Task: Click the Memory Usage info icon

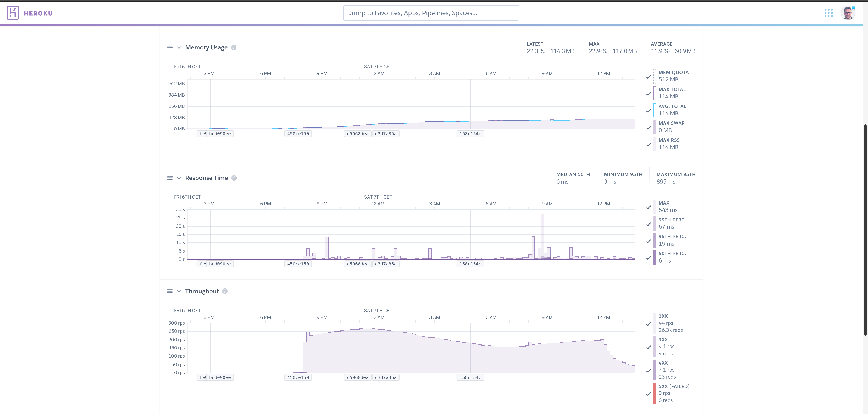Action: (234, 47)
